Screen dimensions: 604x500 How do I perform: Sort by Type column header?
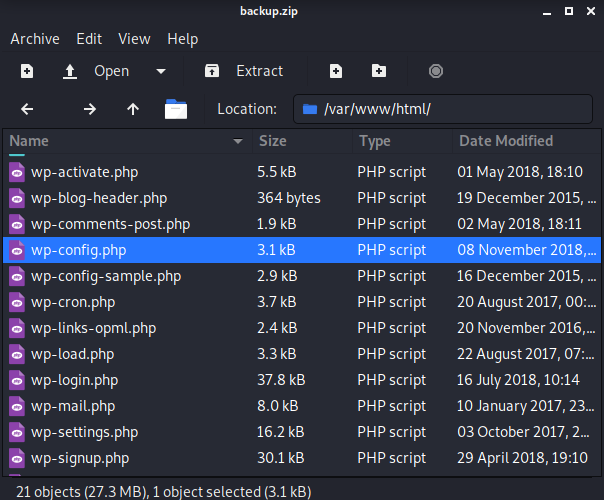402,141
